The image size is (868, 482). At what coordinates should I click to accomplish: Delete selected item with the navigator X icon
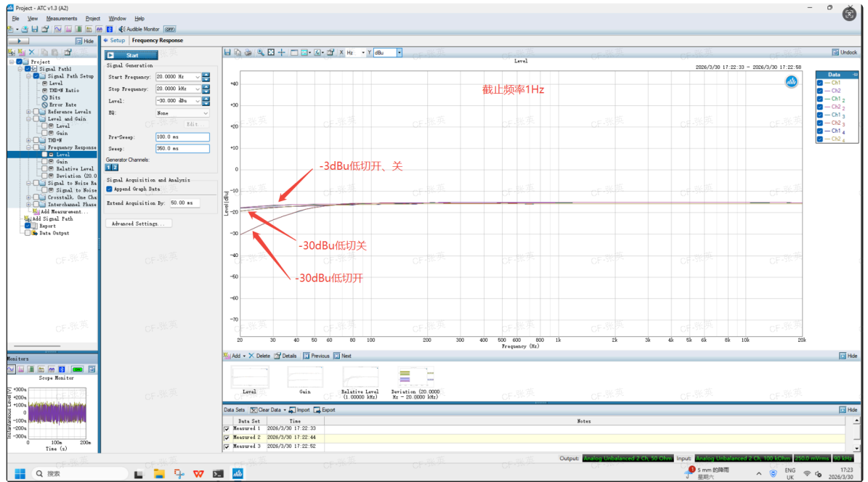(31, 52)
